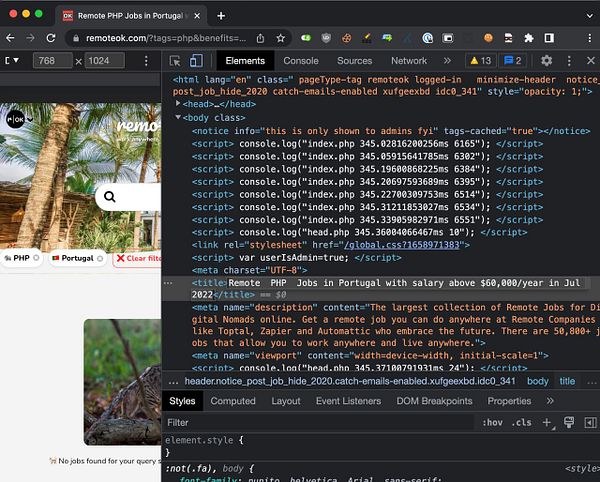Open a new browser tab

click(x=221, y=15)
